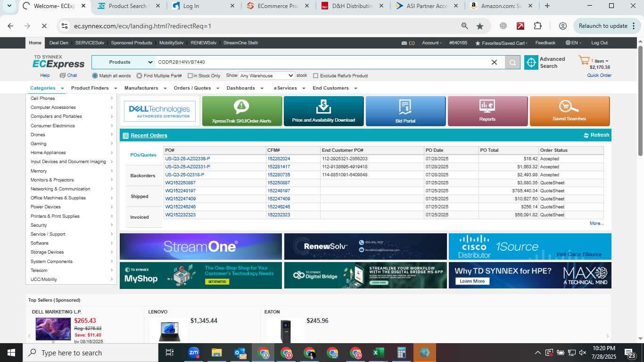The width and height of the screenshot is (644, 362).
Task: Expand Favorites/Saved Cart dropdown
Action: 502,43
